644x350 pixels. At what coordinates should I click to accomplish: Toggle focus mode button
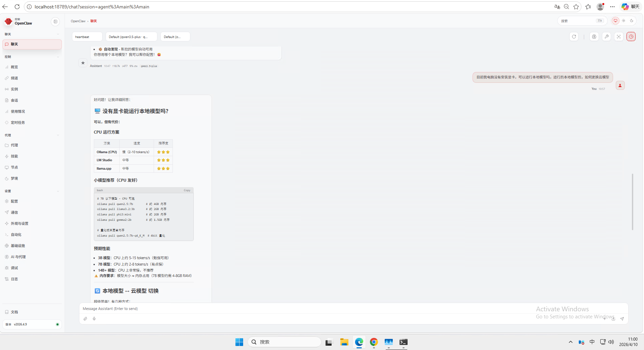pos(619,37)
